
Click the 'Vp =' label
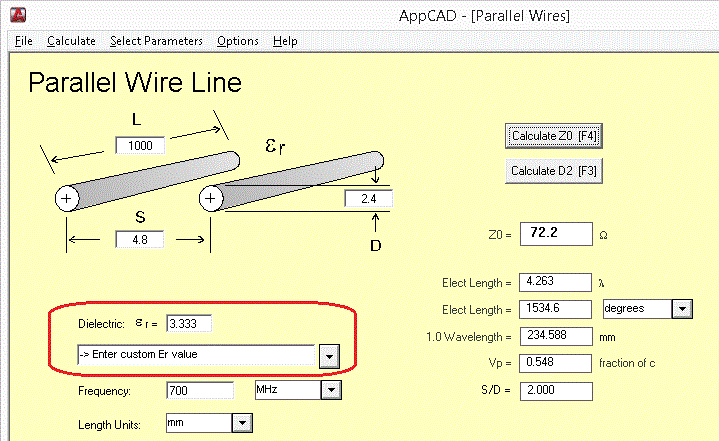499,363
